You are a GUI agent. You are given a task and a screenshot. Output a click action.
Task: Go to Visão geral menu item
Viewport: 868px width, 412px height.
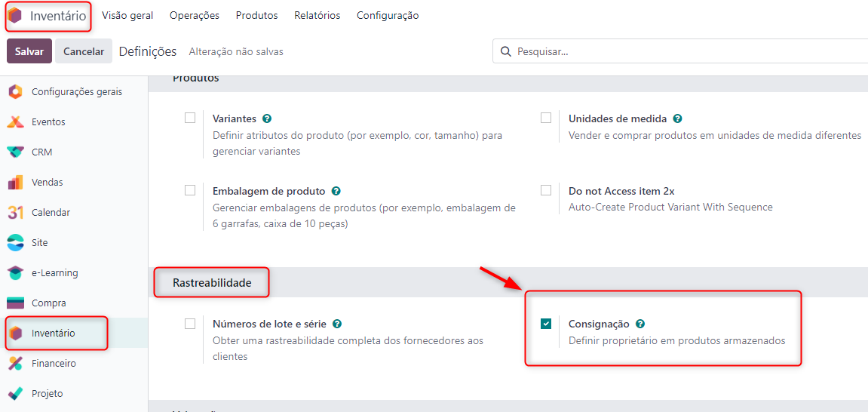coord(127,16)
